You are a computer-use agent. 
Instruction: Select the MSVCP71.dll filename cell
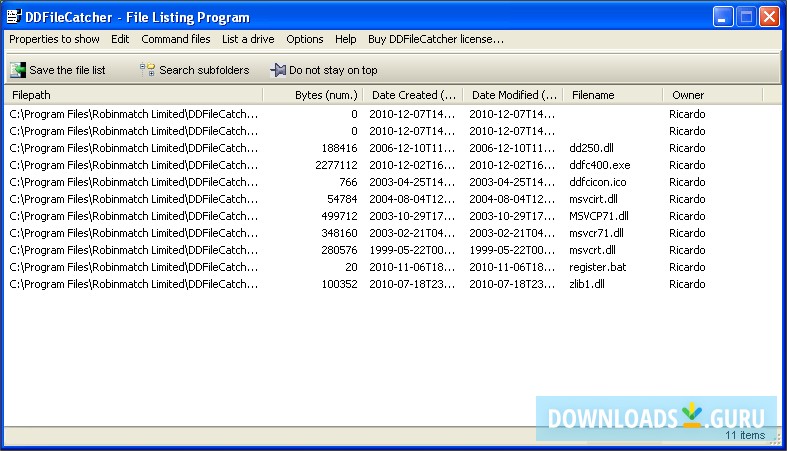pyautogui.click(x=599, y=216)
